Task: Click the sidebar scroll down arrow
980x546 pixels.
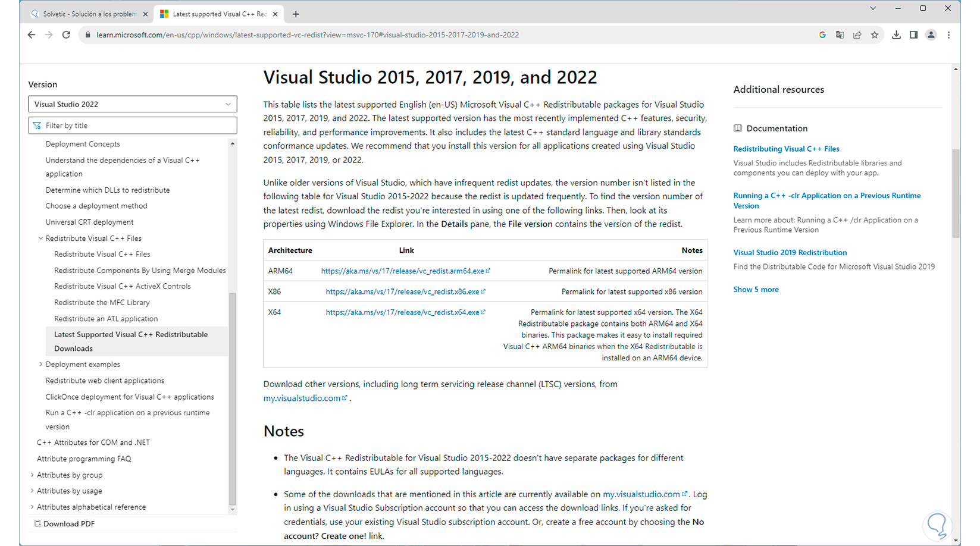Action: point(233,510)
